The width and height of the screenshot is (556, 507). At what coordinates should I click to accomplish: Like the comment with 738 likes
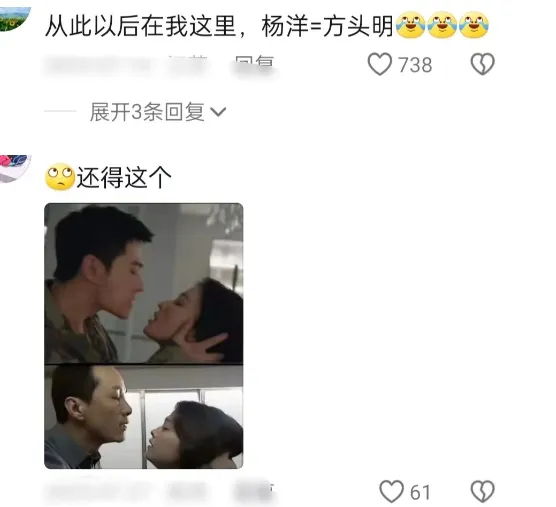tap(379, 64)
